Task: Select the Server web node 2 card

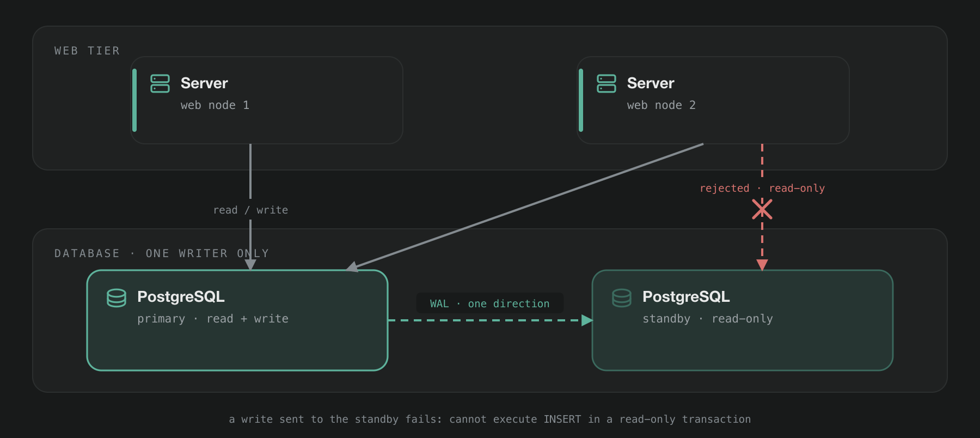Action: click(713, 100)
